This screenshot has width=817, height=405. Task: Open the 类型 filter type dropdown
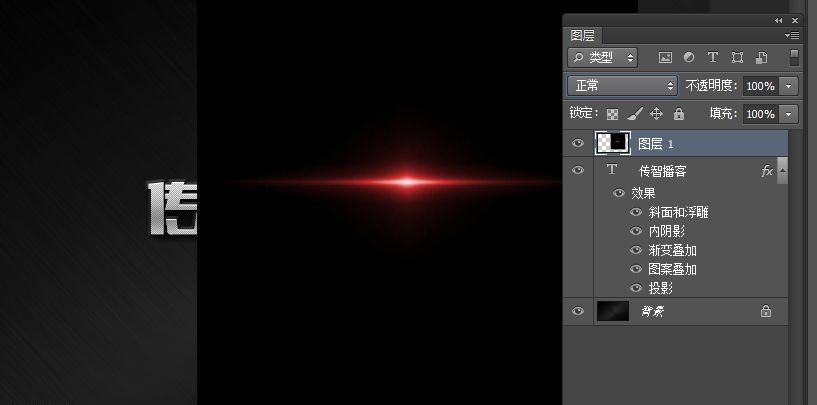pyautogui.click(x=602, y=58)
